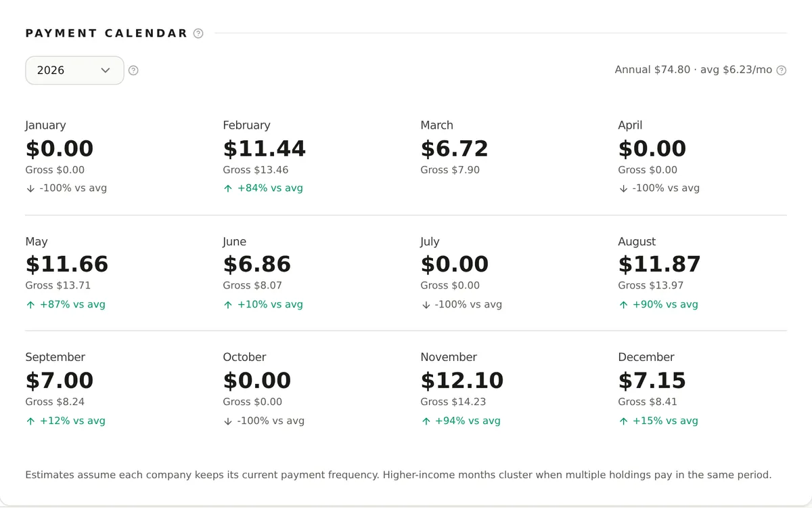Click help icon beside annual average summary

[782, 70]
